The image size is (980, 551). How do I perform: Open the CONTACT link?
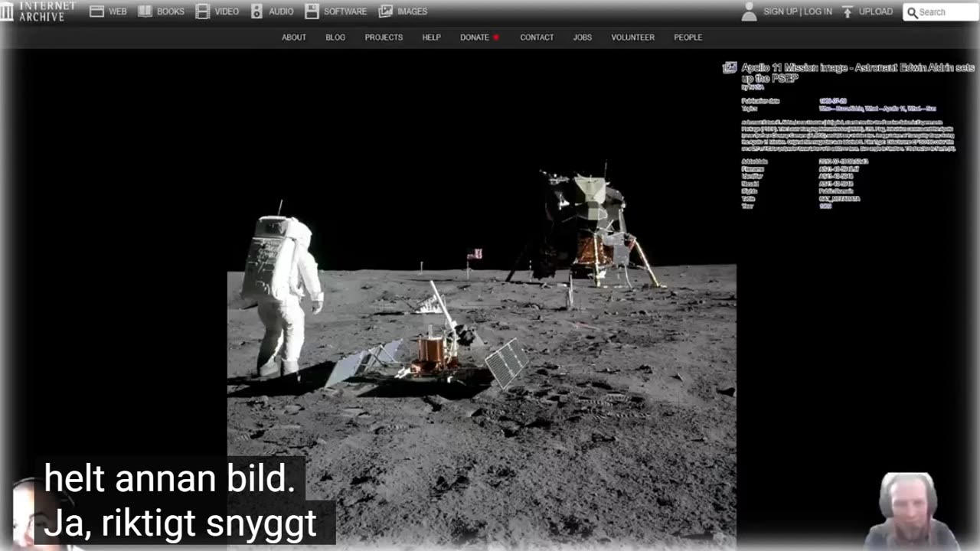pyautogui.click(x=537, y=37)
